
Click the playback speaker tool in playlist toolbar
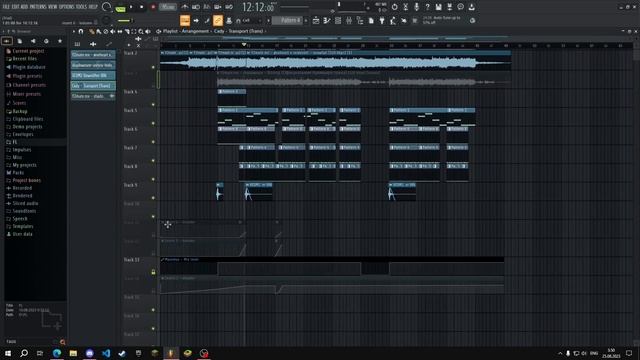(148, 31)
